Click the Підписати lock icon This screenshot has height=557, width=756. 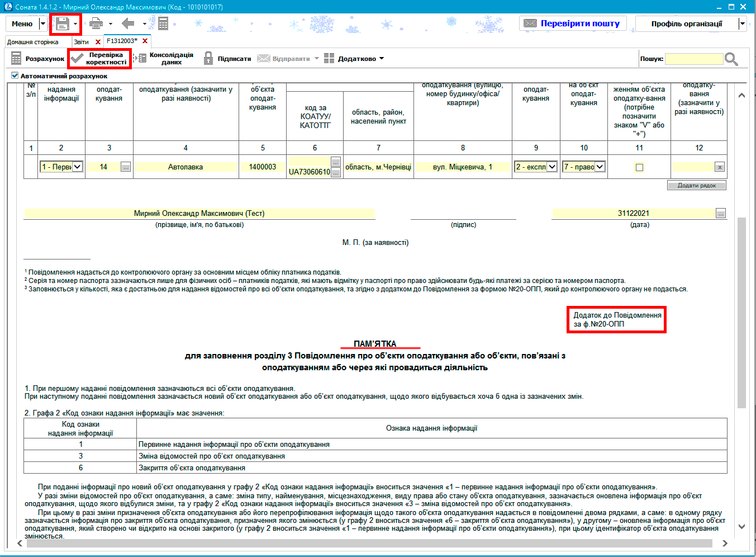[208, 59]
